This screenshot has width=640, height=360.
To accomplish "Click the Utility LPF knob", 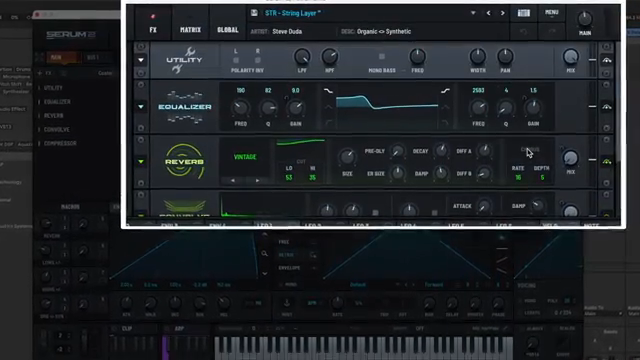I will pos(302,57).
